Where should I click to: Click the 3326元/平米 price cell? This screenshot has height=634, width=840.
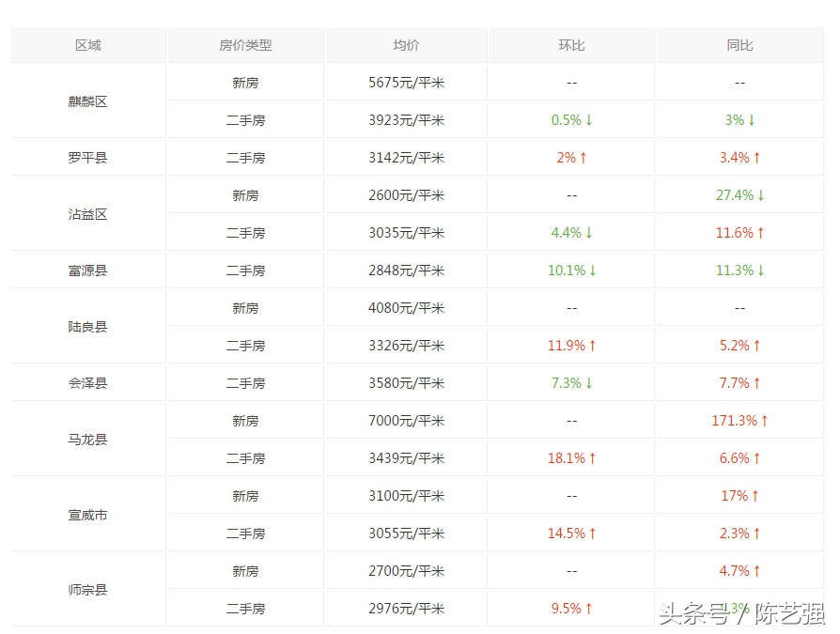pos(406,346)
